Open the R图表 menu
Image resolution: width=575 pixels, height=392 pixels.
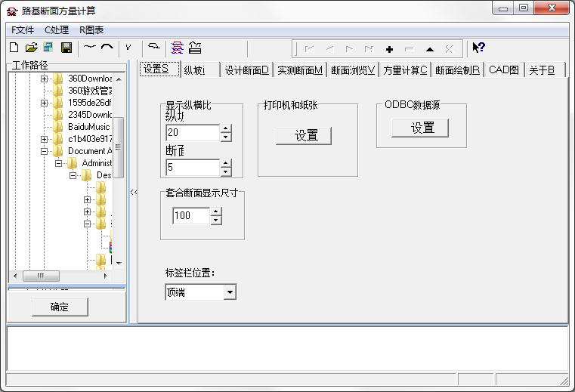[91, 30]
